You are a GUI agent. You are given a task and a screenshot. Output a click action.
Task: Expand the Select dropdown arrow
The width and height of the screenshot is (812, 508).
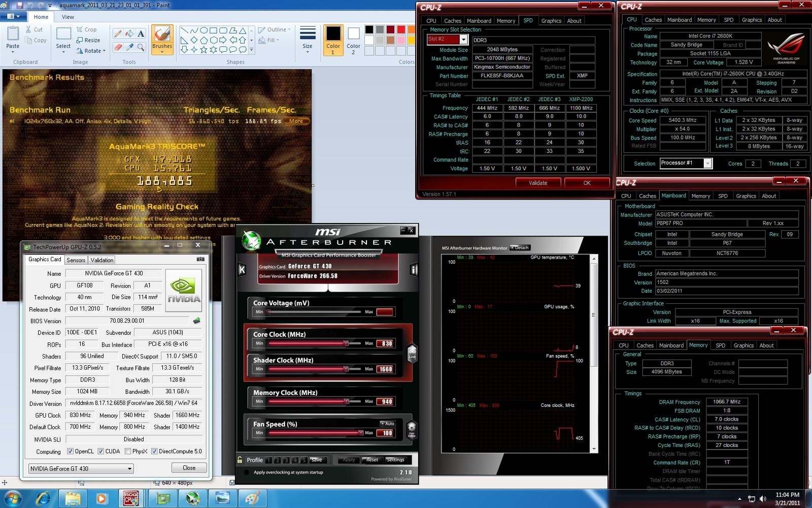(63, 51)
